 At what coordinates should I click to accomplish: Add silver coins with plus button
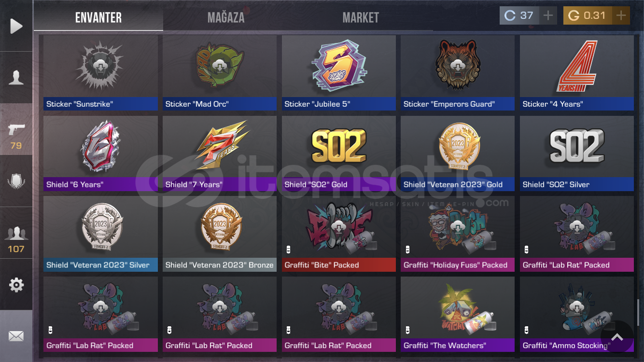pos(548,16)
